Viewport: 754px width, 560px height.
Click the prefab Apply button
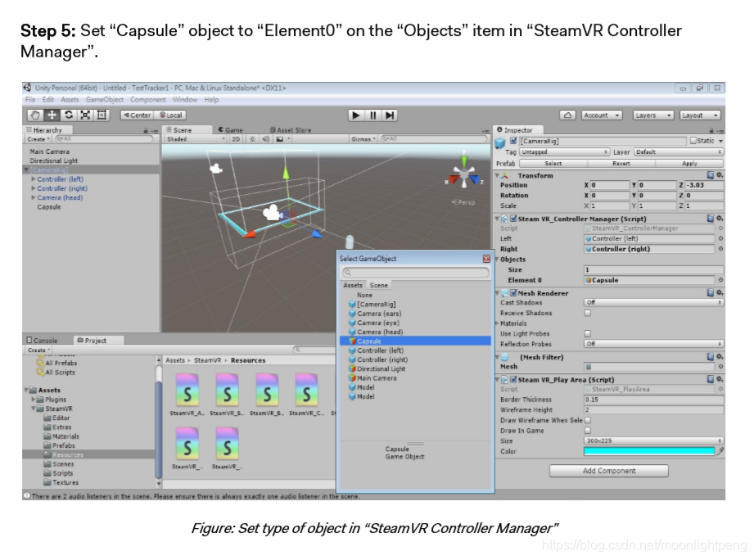[x=689, y=164]
